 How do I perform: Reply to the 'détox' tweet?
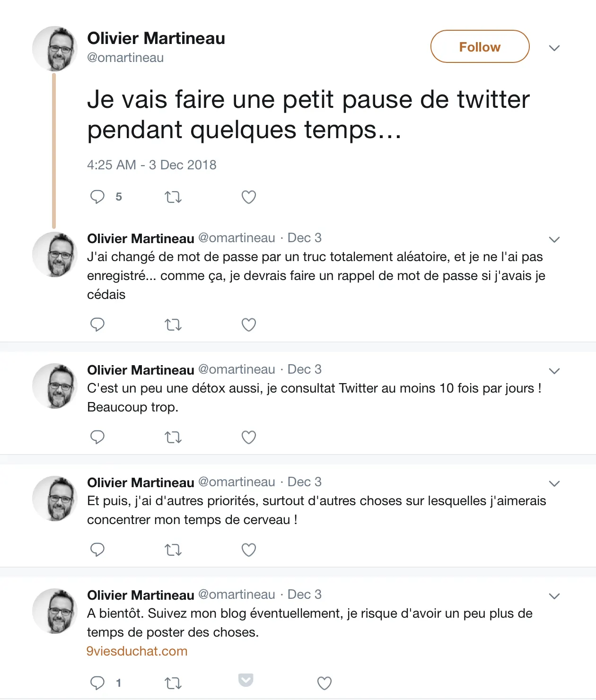97,437
